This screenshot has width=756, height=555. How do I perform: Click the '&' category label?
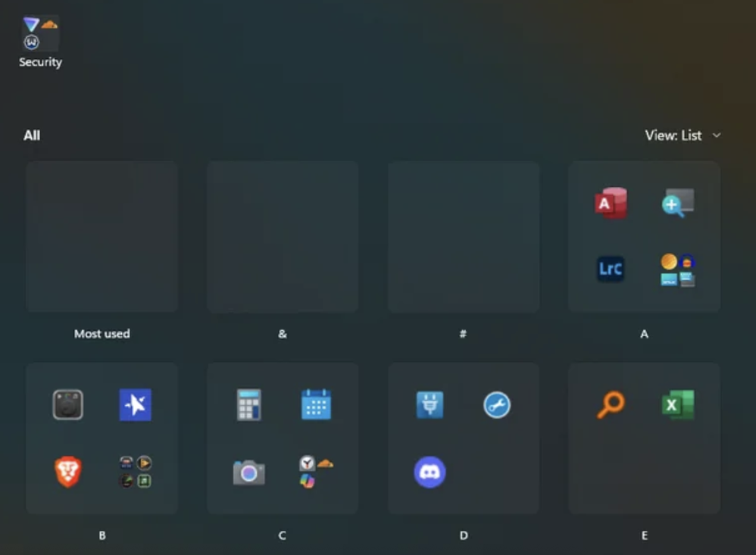[x=283, y=334]
